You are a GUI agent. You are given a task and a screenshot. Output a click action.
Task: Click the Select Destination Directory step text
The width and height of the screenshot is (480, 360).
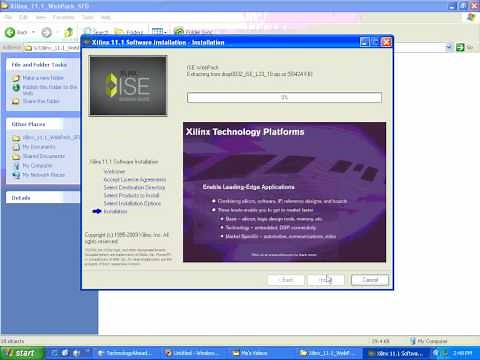click(x=134, y=188)
